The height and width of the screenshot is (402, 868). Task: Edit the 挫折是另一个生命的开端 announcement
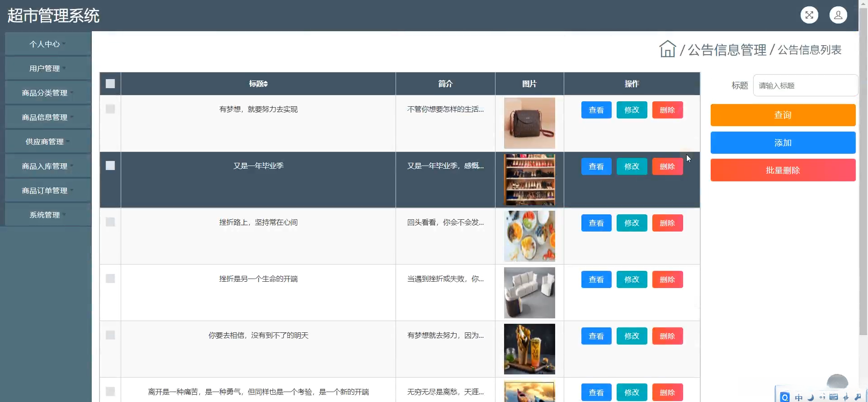(632, 279)
